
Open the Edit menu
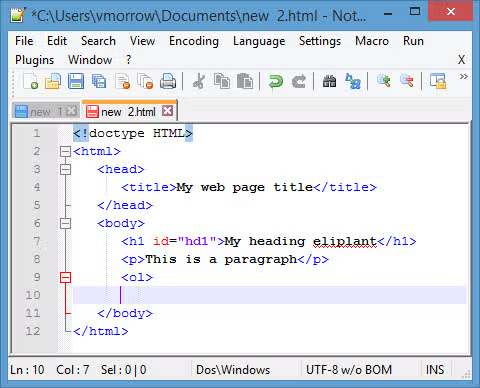(57, 41)
